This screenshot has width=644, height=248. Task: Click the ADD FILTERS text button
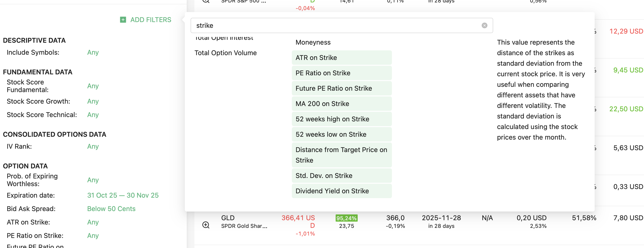[x=151, y=20]
